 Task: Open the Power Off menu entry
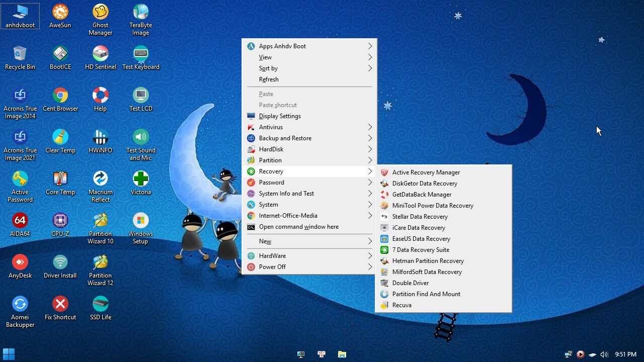pos(309,267)
